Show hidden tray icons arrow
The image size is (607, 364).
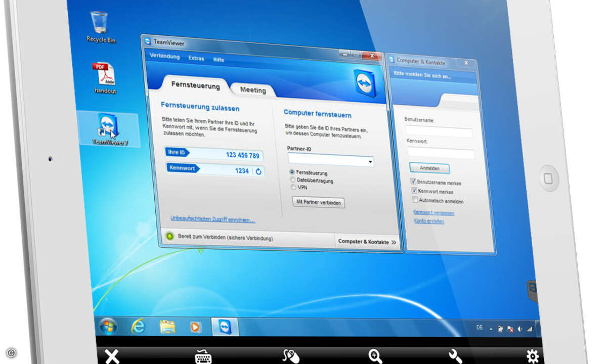coord(491,328)
